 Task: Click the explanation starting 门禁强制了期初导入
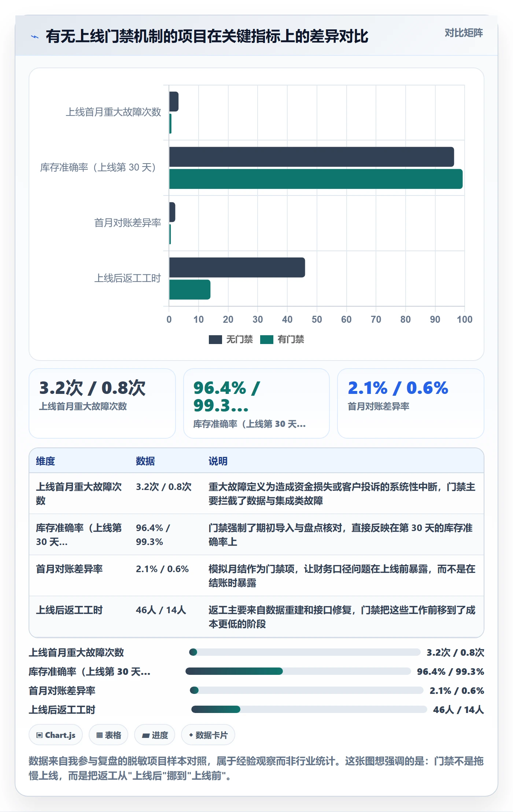pyautogui.click(x=341, y=535)
